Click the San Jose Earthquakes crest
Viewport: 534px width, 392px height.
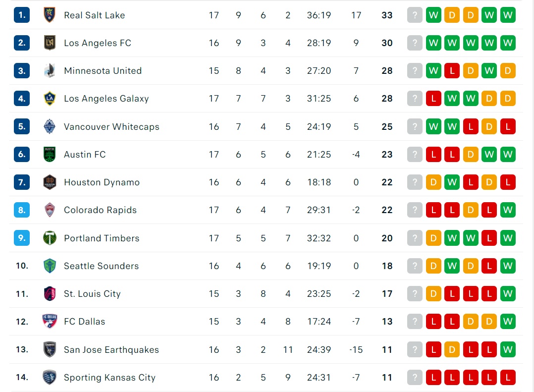tap(50, 349)
